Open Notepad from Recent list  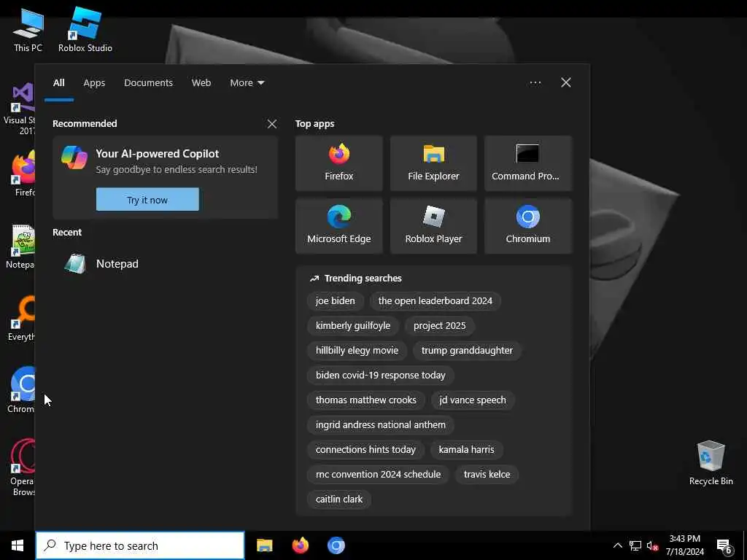[164, 264]
